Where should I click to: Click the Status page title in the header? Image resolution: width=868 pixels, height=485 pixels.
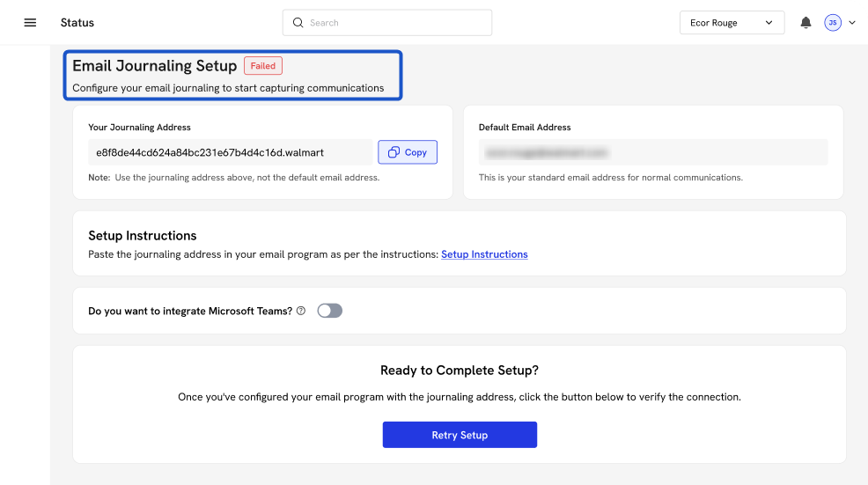77,23
